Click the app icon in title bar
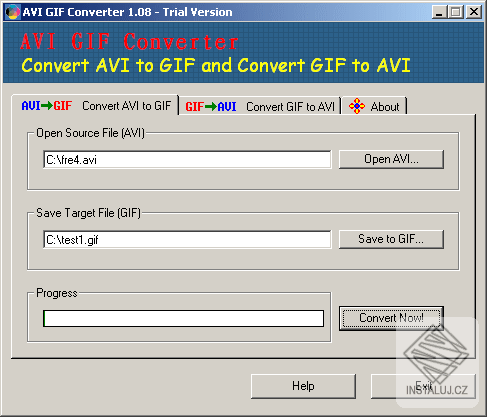This screenshot has width=487, height=417. pos(13,12)
